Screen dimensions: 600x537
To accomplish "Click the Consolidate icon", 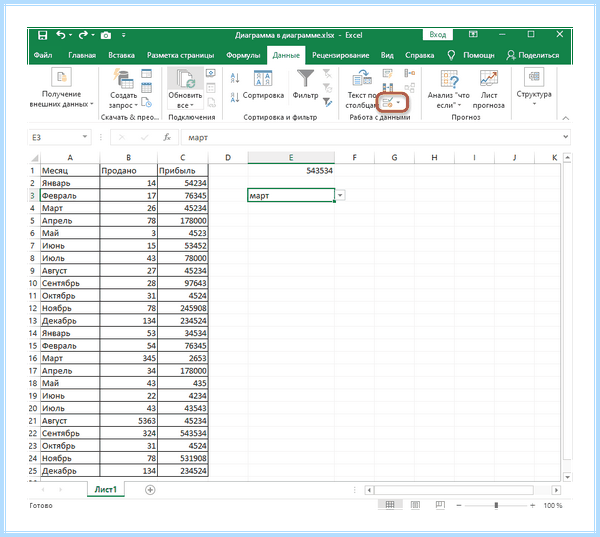I will 409,73.
